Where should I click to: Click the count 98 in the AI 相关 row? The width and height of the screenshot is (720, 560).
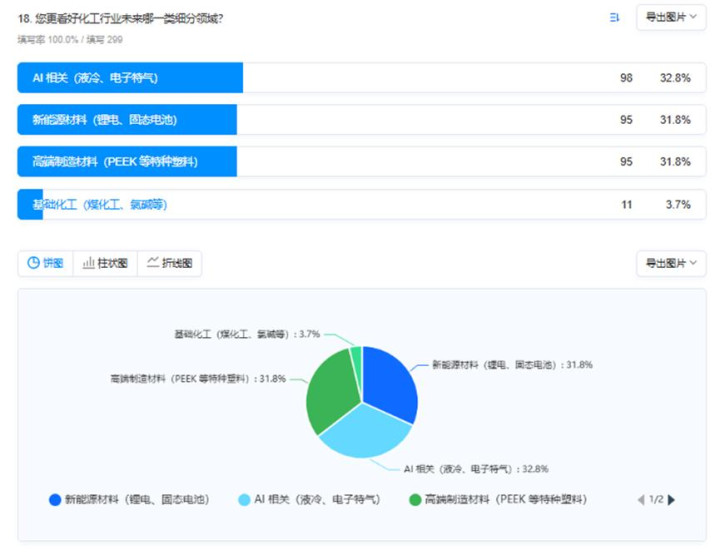tap(626, 78)
